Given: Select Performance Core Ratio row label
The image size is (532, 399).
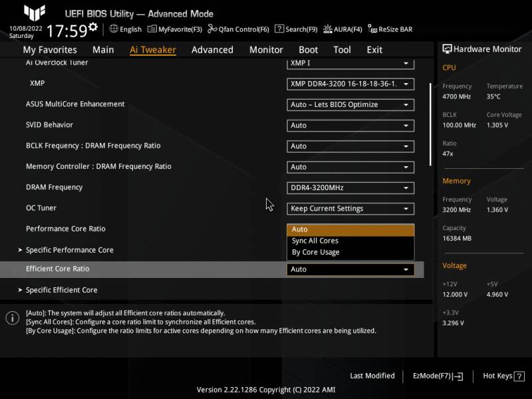Looking at the screenshot, I should click(65, 229).
